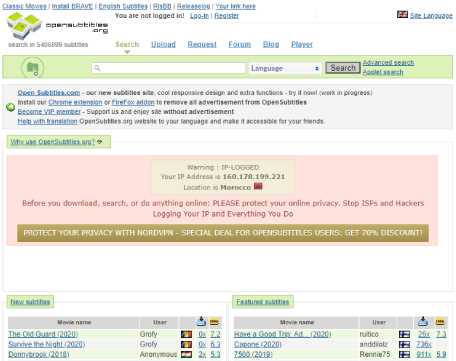
Task: Open English Subtitles top link
Action: pos(123,6)
